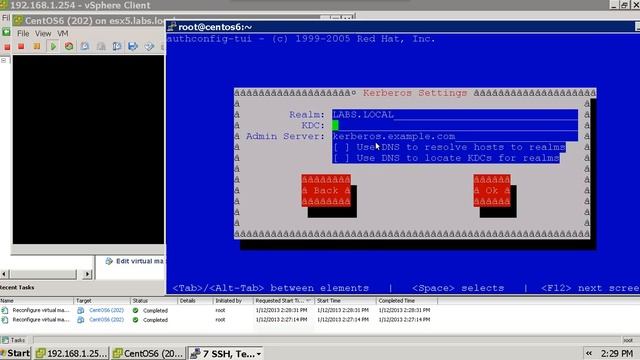This screenshot has width=640, height=360.
Task: Click the green back navigation icon
Action: [x=6, y=32]
